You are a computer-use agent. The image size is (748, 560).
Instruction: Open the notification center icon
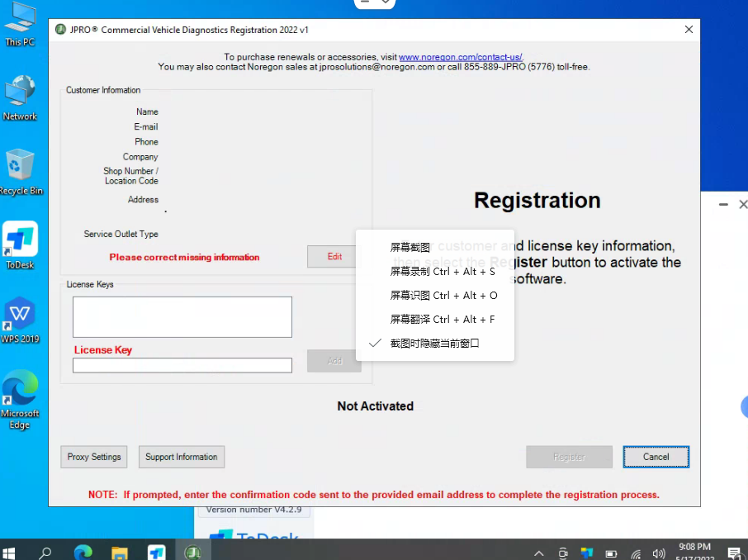tap(735, 553)
